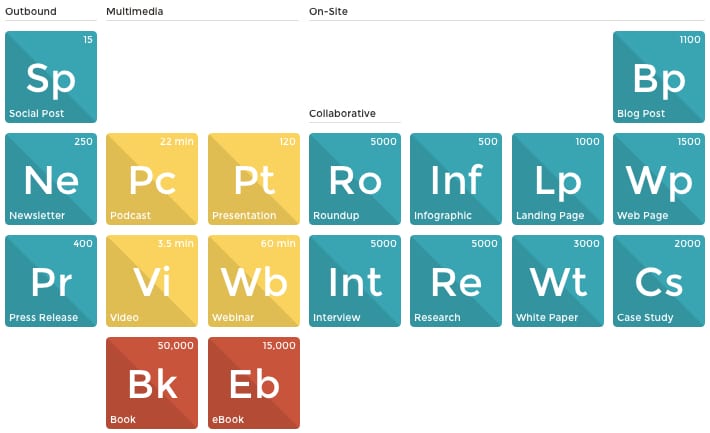710x433 pixels.
Task: Select the Presentation (Pt) tile
Action: [x=254, y=179]
